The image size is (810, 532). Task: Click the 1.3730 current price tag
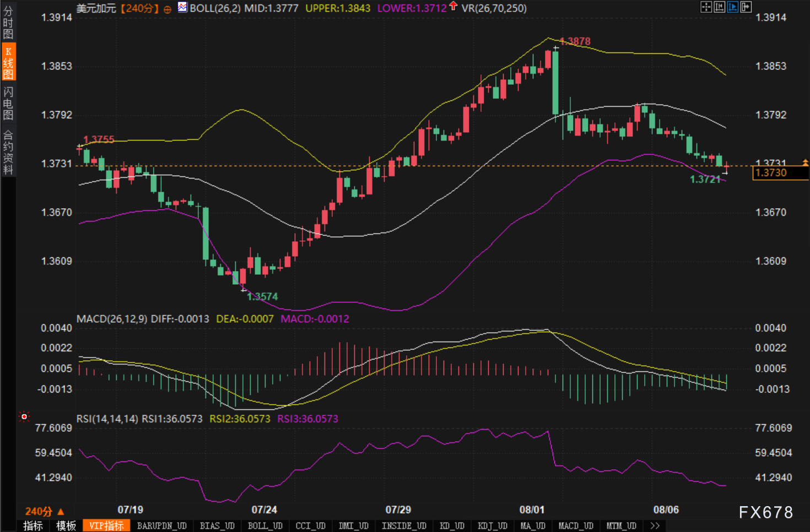click(780, 173)
